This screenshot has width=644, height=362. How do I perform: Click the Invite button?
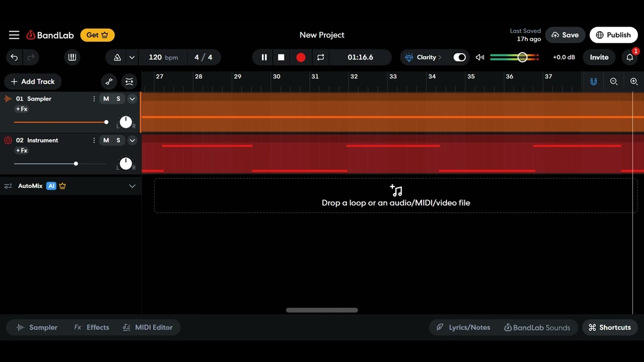pyautogui.click(x=599, y=57)
